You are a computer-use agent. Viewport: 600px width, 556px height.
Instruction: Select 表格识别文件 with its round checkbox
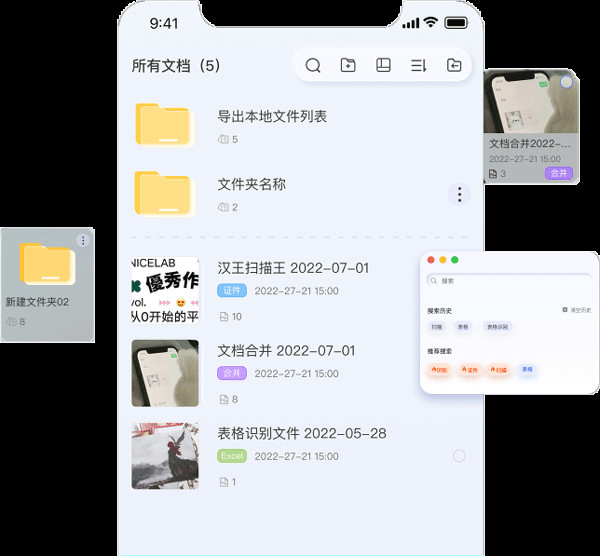pyautogui.click(x=459, y=456)
